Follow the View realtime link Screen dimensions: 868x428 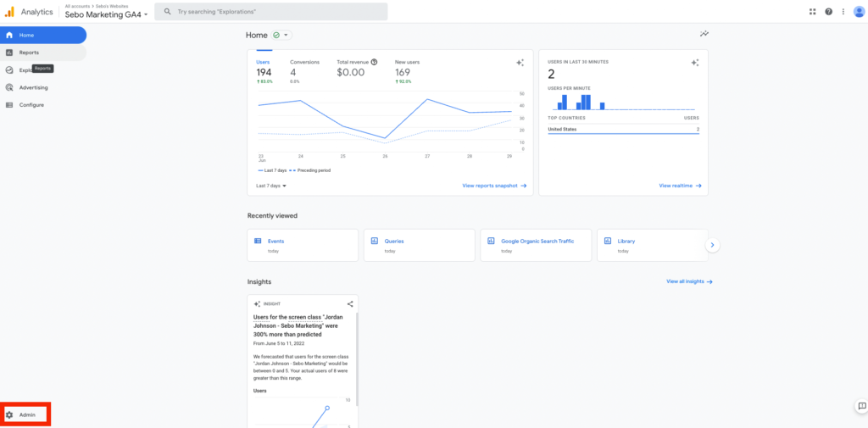(681, 186)
